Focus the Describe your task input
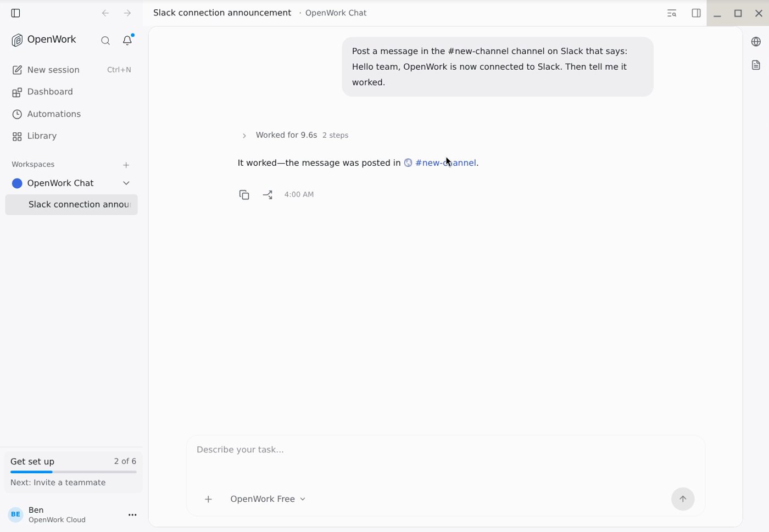Image resolution: width=769 pixels, height=532 pixels. tap(445, 450)
